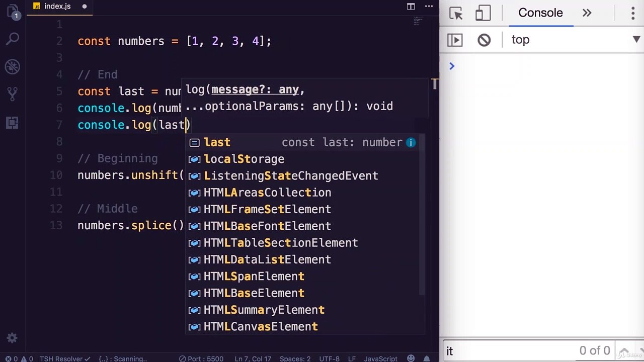Click Port : 5500 Live Server status
Viewport: 644px width, 362px height.
tap(201, 358)
